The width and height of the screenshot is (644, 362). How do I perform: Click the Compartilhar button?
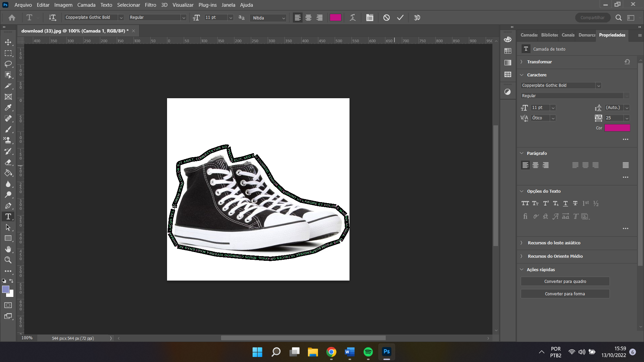tap(593, 17)
